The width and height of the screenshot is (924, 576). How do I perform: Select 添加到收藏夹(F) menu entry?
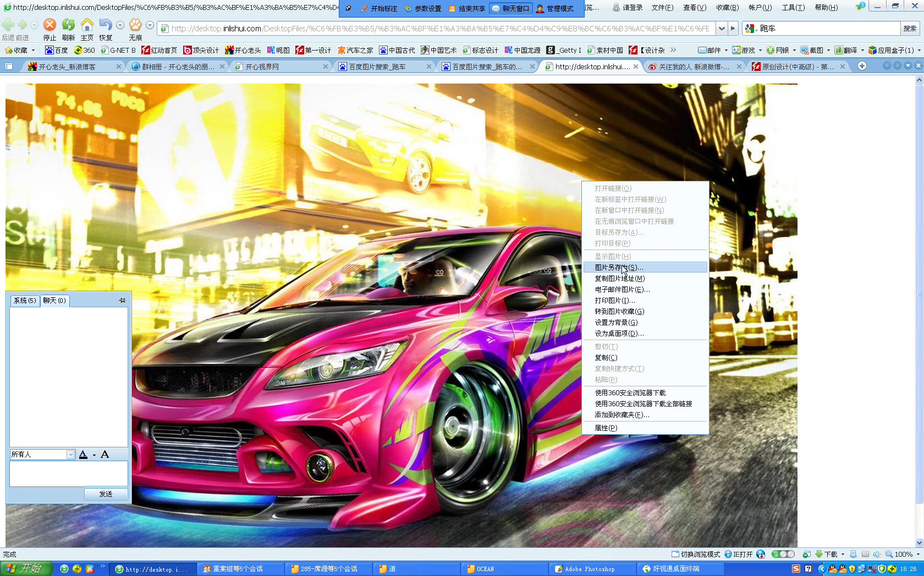coord(645,414)
